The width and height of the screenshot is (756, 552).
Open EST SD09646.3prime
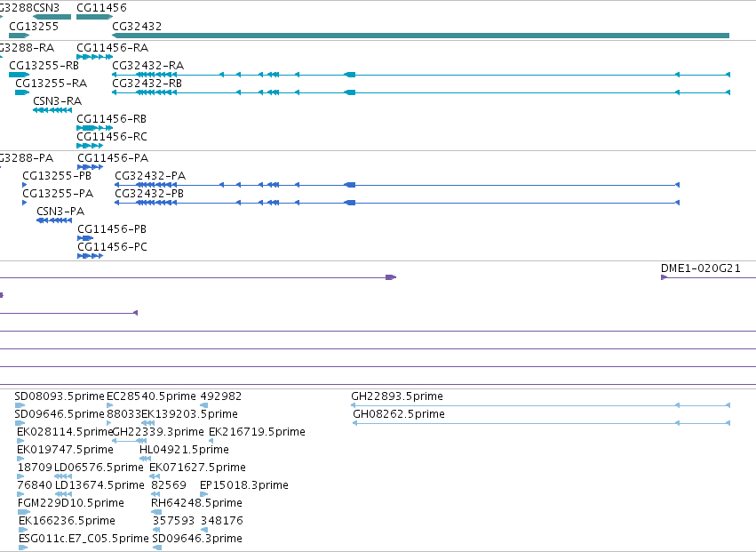point(157,548)
